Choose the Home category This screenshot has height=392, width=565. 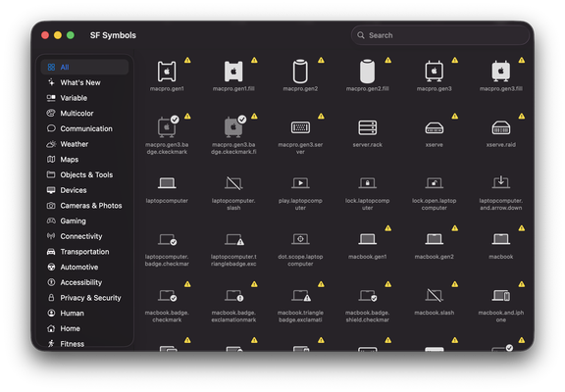(84, 328)
